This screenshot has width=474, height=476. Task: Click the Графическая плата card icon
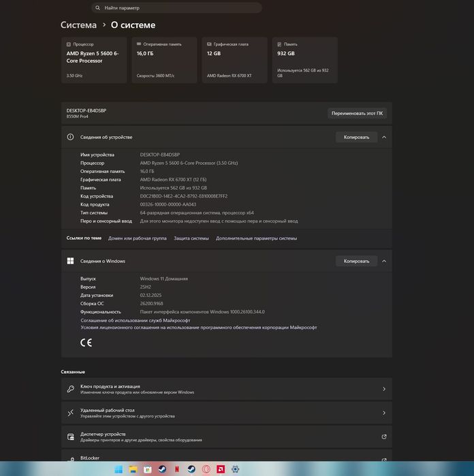click(x=209, y=44)
